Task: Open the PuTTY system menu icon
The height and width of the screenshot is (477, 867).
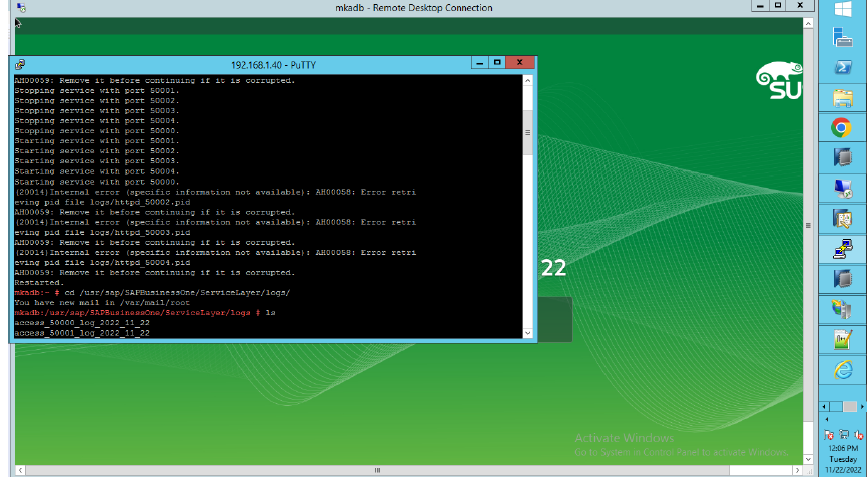Action: (x=19, y=64)
